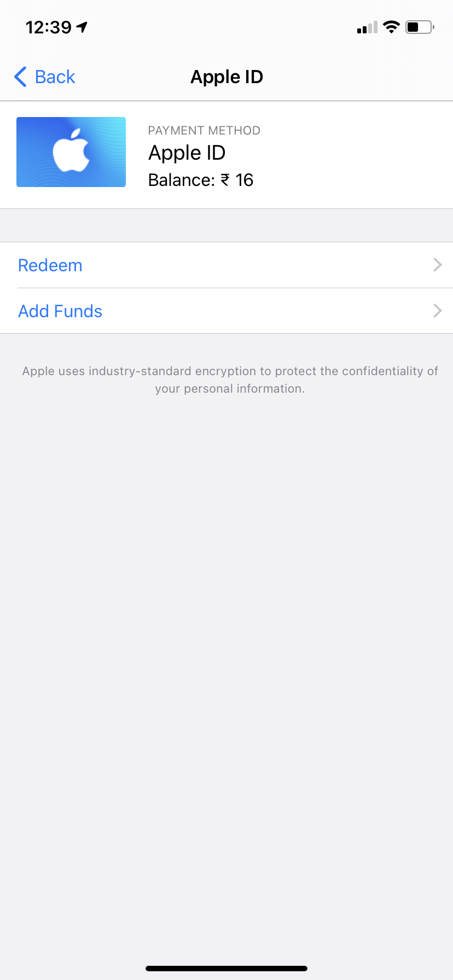The image size is (453, 980).
Task: Open the Redeem option
Action: [50, 265]
